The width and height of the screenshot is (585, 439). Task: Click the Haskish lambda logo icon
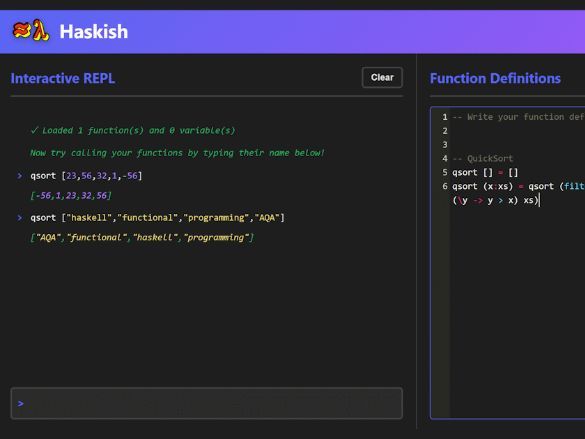(31, 30)
